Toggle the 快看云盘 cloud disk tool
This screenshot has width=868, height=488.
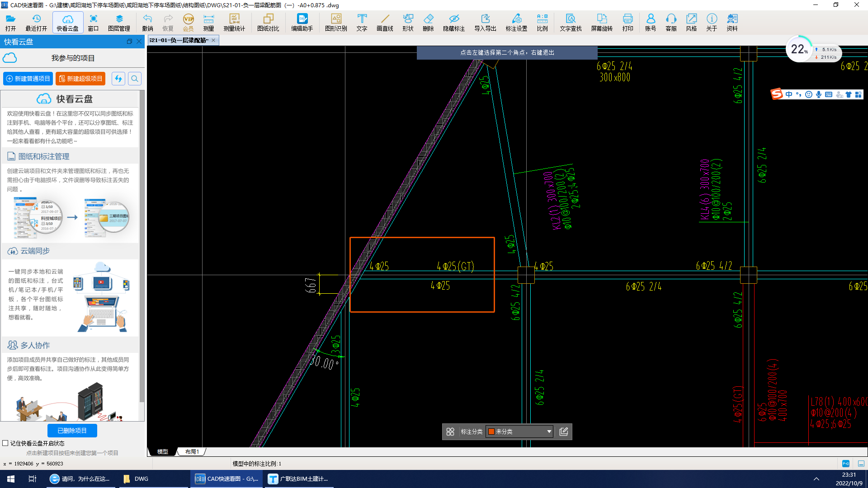(x=67, y=22)
